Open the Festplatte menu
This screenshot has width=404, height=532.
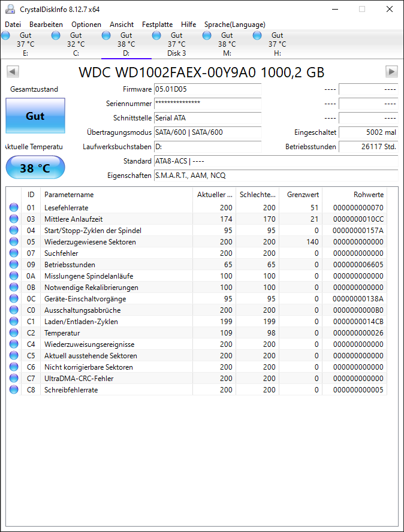click(x=157, y=25)
